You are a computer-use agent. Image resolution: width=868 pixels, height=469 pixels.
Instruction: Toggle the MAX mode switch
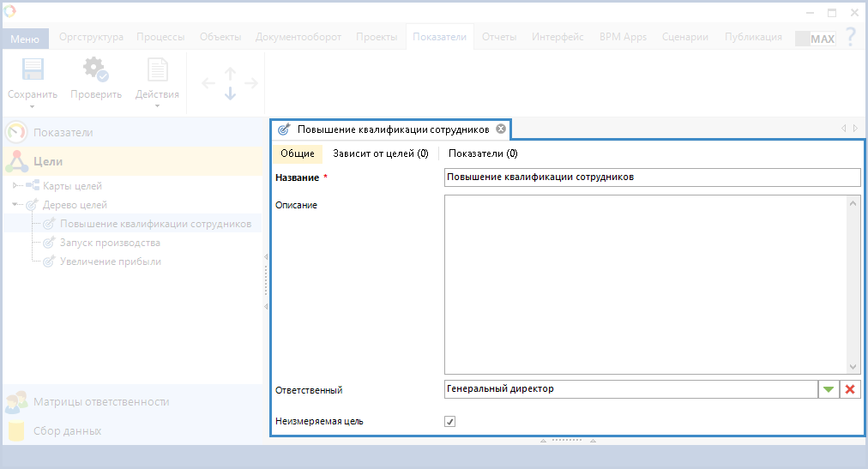815,39
